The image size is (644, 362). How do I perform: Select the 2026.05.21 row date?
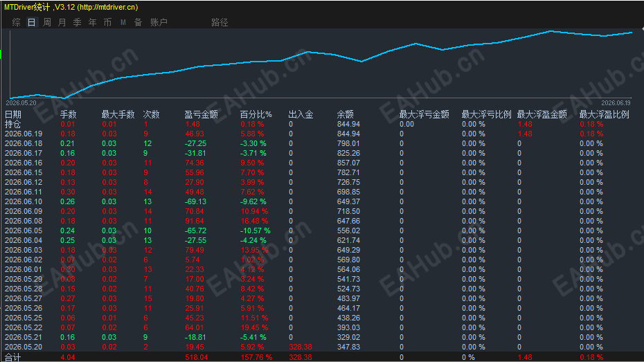[24, 337]
